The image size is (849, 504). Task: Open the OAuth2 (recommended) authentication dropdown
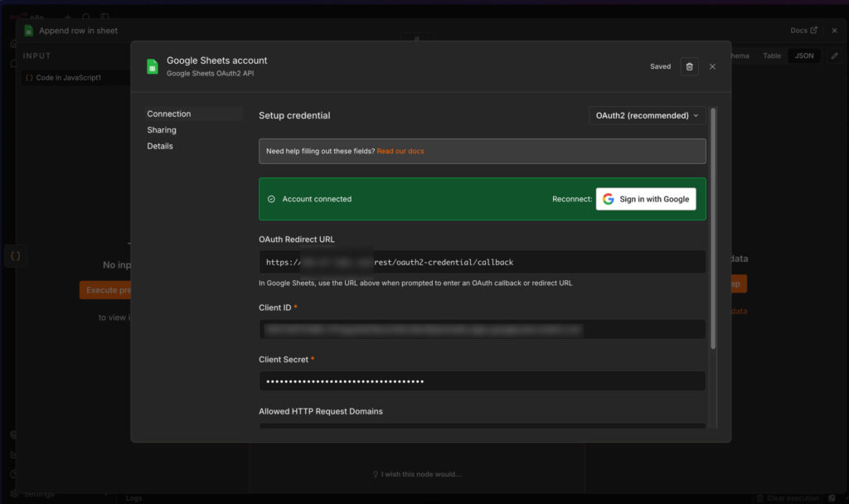(647, 115)
